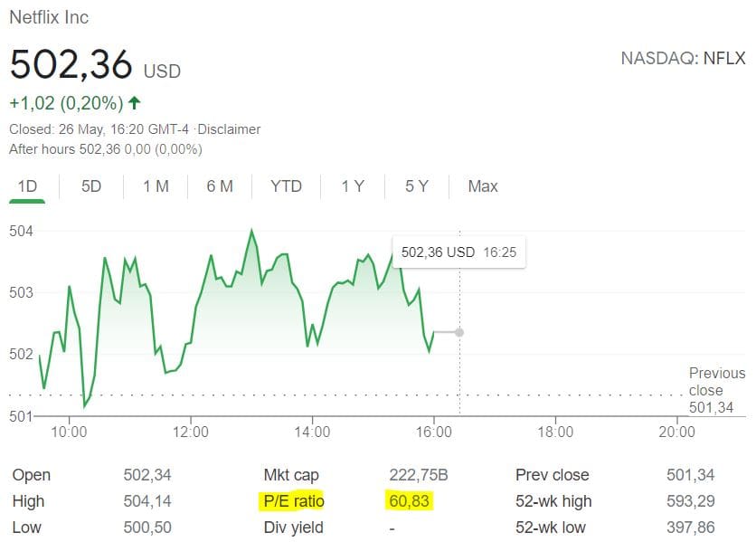The height and width of the screenshot is (542, 756).
Task: Click the After hours 502,36 line
Action: (106, 149)
